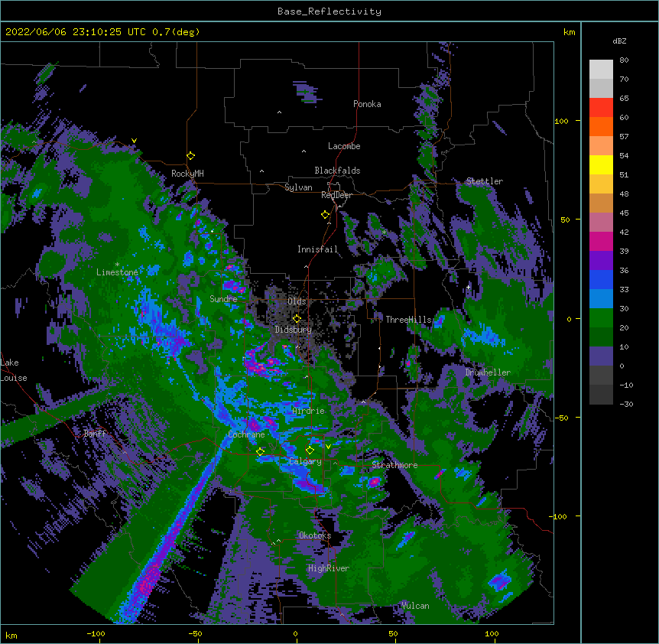The image size is (659, 644).
Task: Select the RockyMH label
Action: click(x=187, y=173)
